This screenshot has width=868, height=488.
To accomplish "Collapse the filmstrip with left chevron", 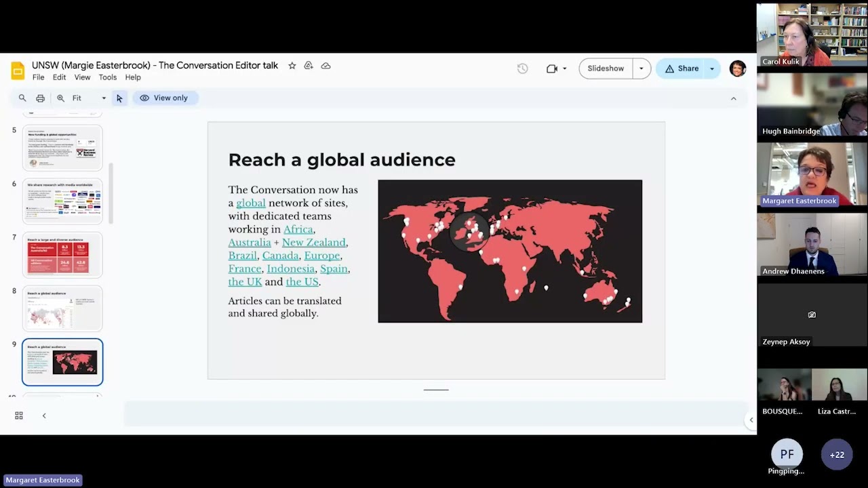I will point(44,415).
